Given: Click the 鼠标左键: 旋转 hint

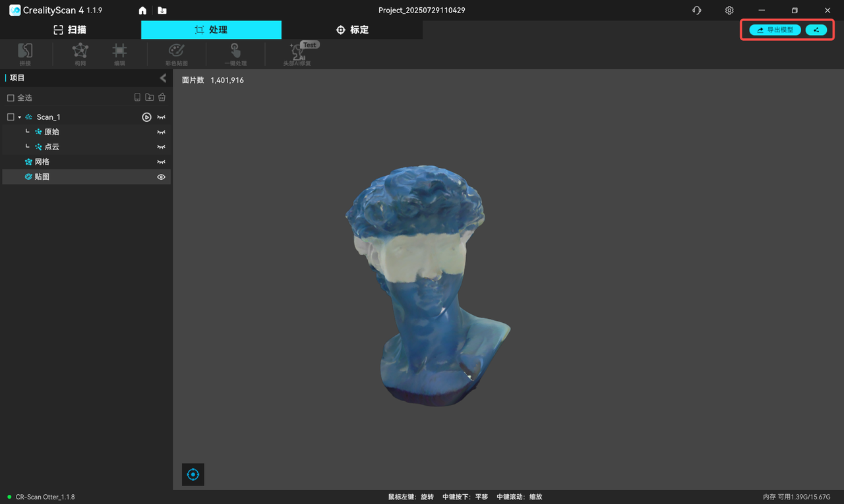Looking at the screenshot, I should pos(411,497).
